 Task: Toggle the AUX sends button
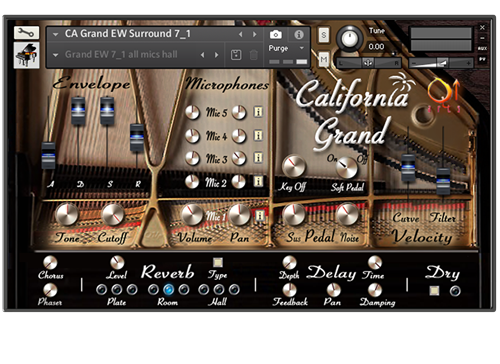point(482,49)
